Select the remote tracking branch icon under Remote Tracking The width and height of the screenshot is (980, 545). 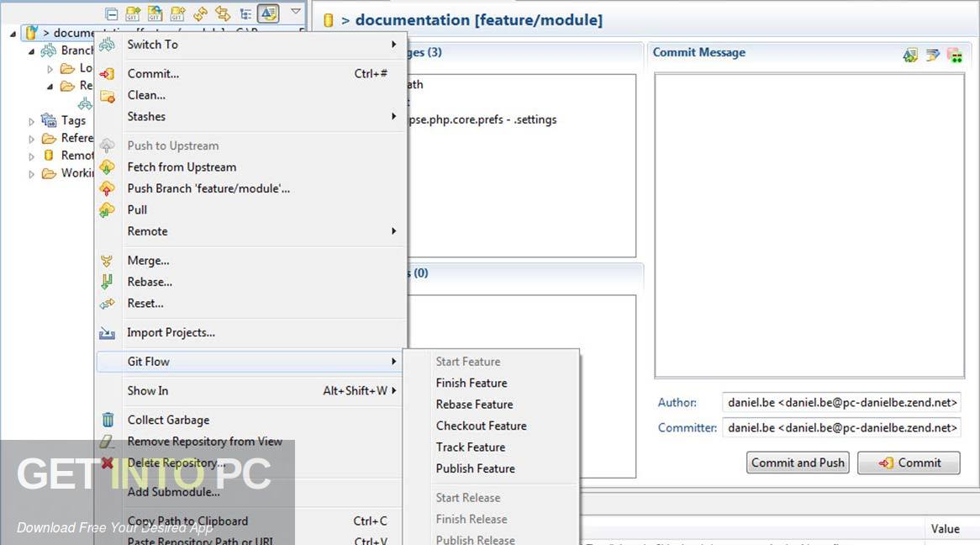click(85, 103)
